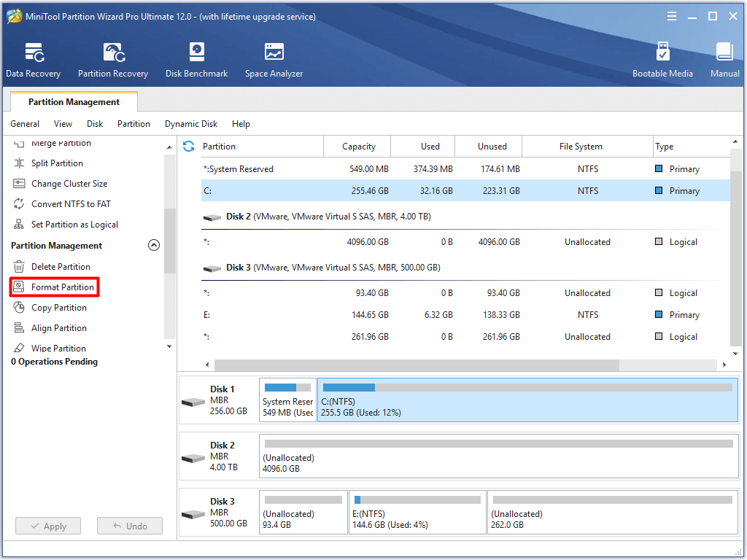The width and height of the screenshot is (747, 560).
Task: Open Space Analyzer
Action: [274, 60]
